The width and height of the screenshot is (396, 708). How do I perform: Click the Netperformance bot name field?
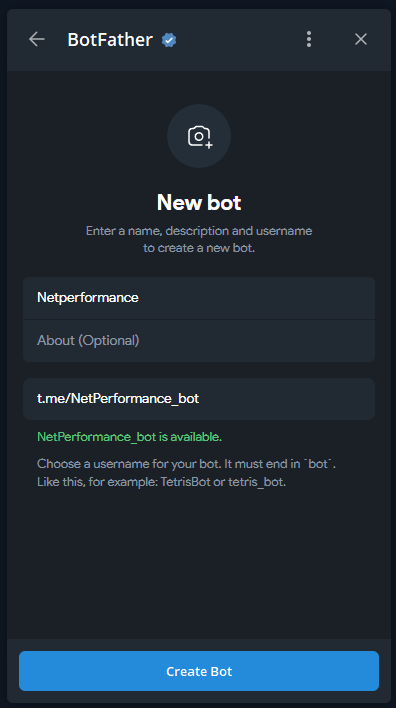pyautogui.click(x=199, y=298)
